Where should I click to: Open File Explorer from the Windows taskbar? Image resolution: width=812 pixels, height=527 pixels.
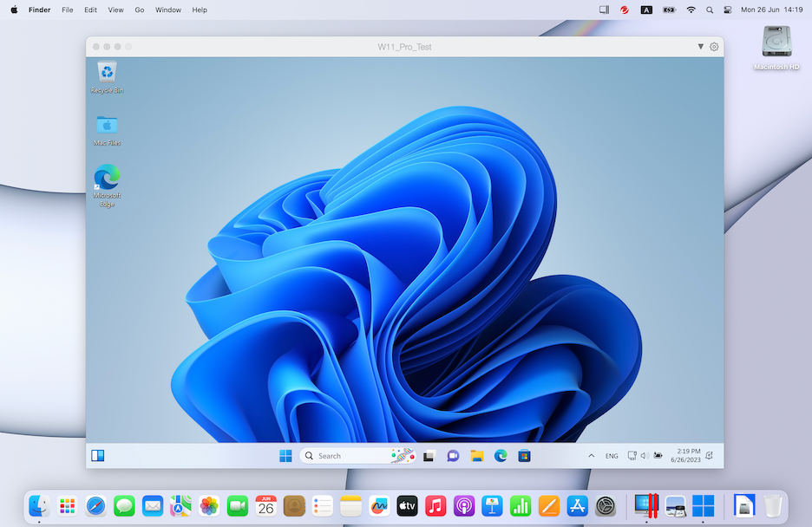click(x=477, y=455)
